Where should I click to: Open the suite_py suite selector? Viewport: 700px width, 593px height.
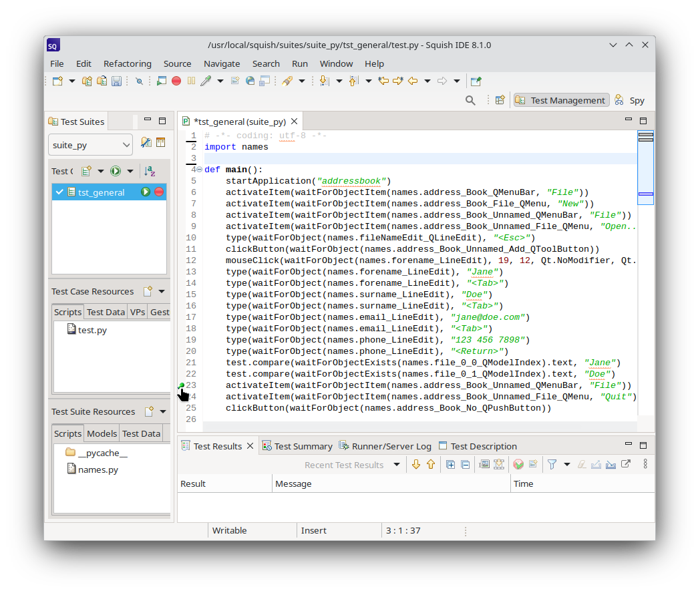pos(90,144)
